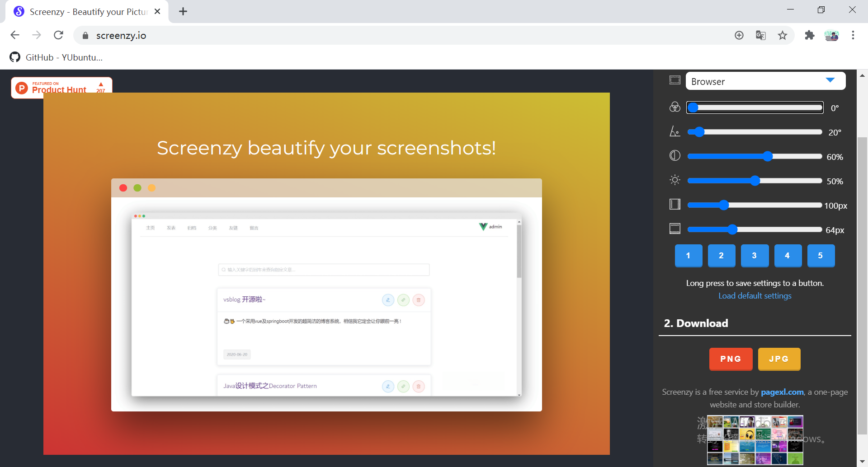The width and height of the screenshot is (868, 467).
Task: Bookmark this page with the star icon
Action: pyautogui.click(x=783, y=35)
